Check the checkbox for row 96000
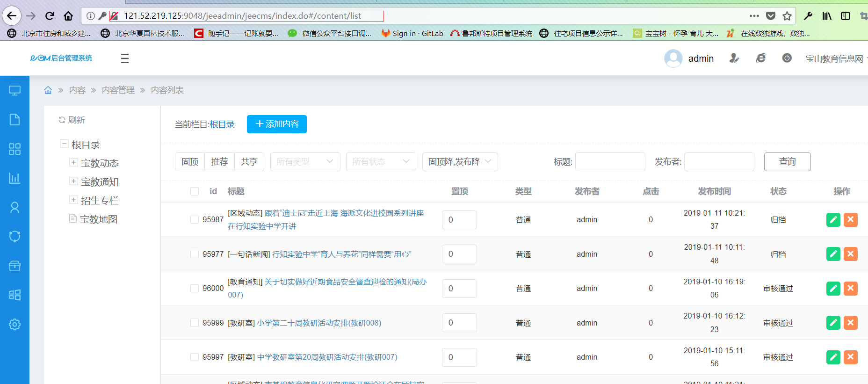The image size is (868, 384). coord(195,289)
